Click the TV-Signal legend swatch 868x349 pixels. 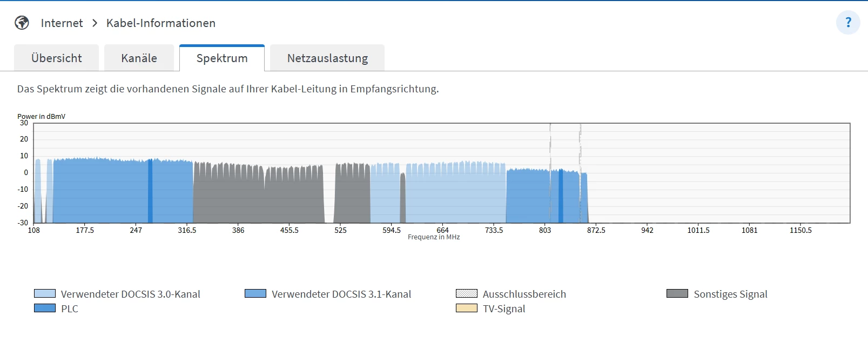pyautogui.click(x=467, y=308)
